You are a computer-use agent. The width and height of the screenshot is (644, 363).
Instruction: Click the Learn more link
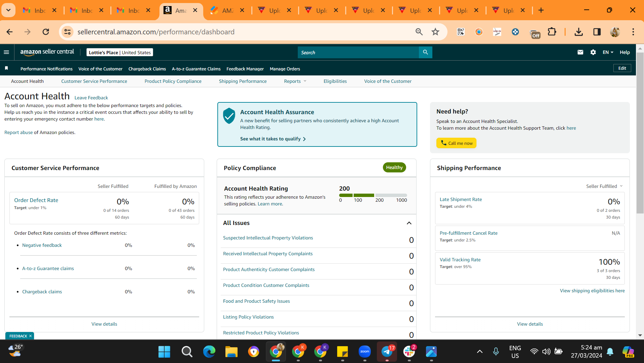coord(270,204)
